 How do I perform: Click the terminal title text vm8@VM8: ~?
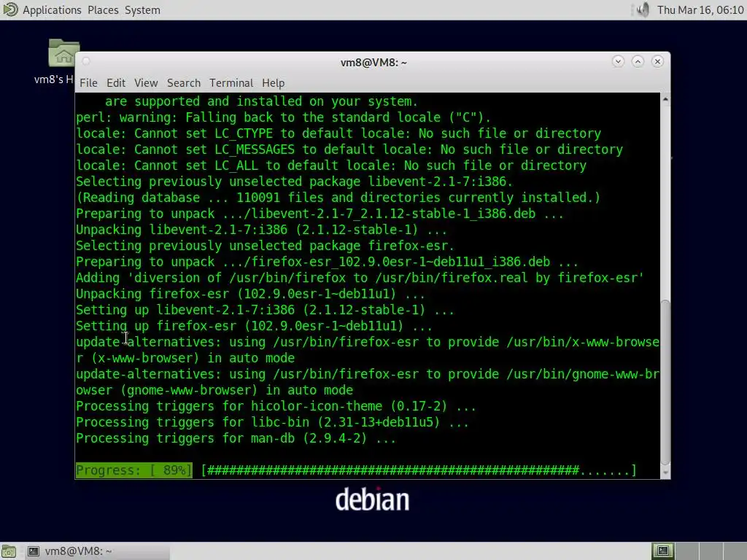[373, 63]
